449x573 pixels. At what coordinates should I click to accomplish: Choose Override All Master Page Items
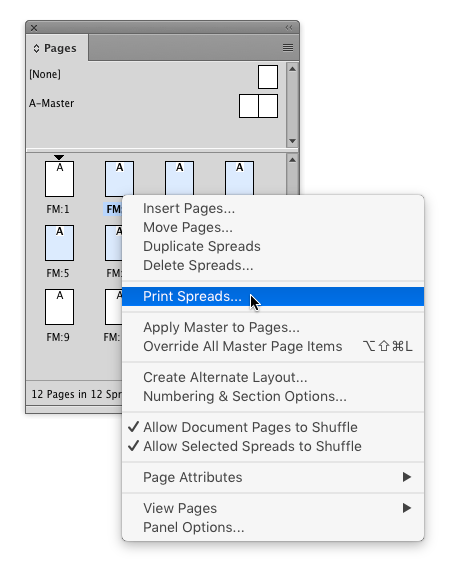coord(273,346)
